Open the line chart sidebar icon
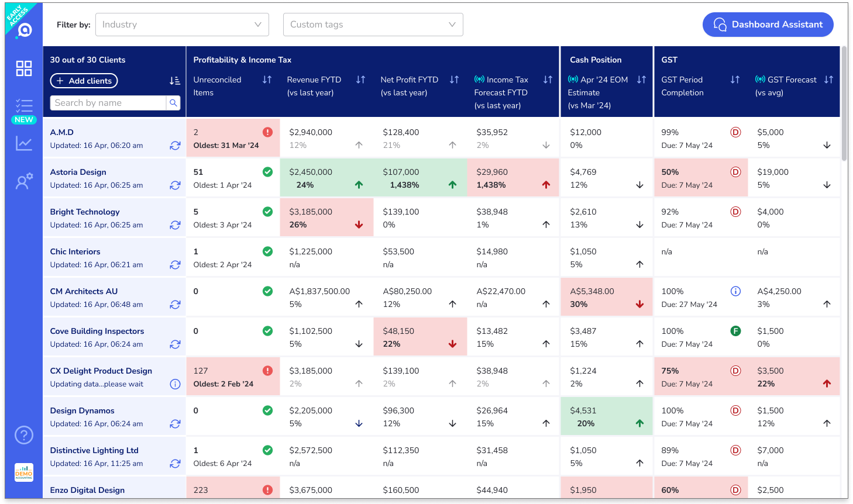 tap(24, 143)
